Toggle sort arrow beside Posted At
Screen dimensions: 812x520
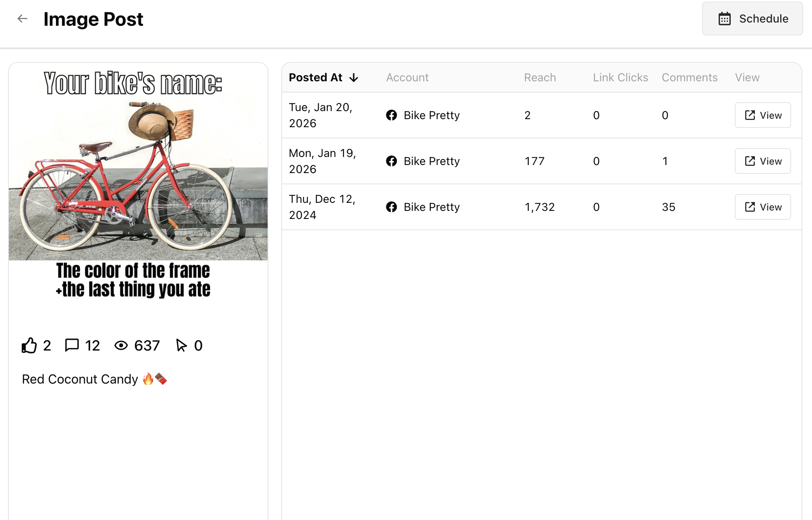point(354,78)
